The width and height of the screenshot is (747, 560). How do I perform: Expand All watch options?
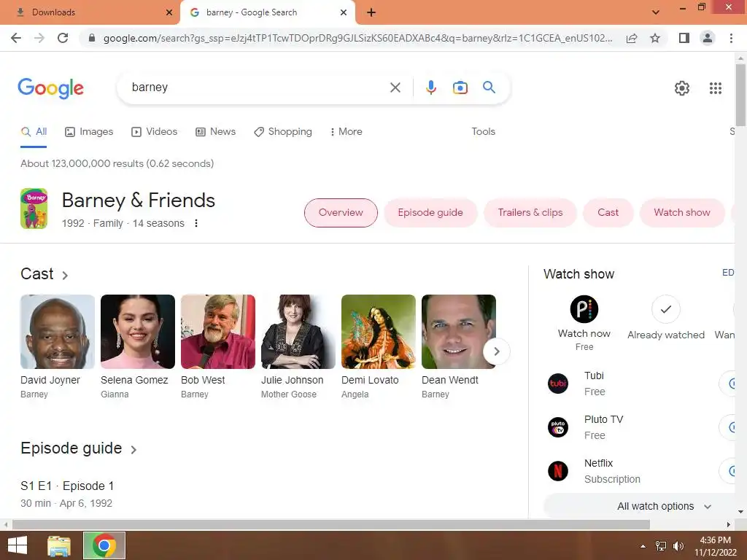point(664,506)
